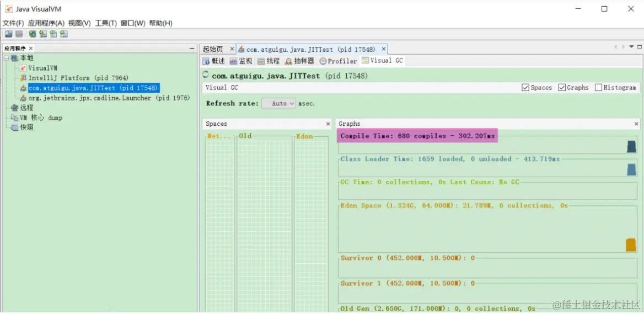Click the Add VM Coredump toolbar icon
Screen dimensions: 644x314
click(x=53, y=34)
